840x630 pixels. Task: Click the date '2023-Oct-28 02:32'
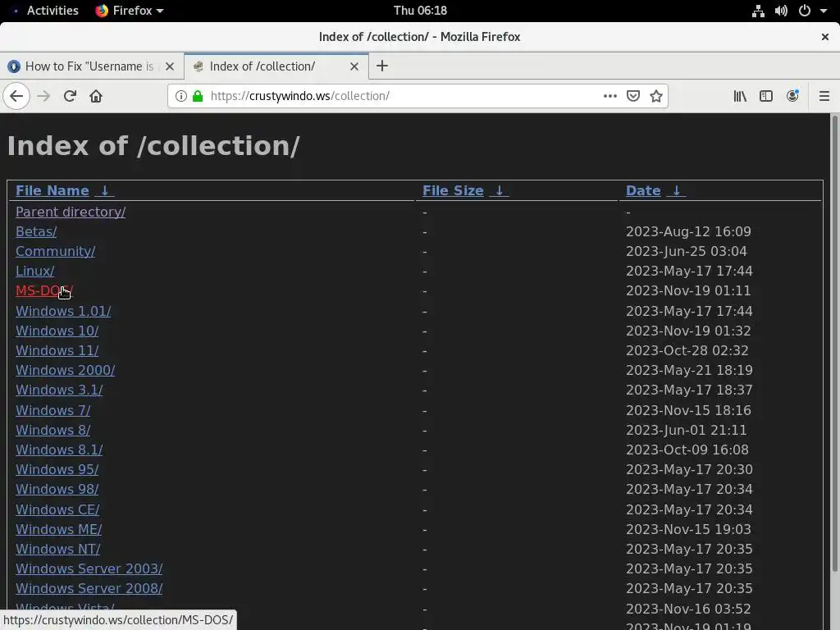pyautogui.click(x=687, y=351)
